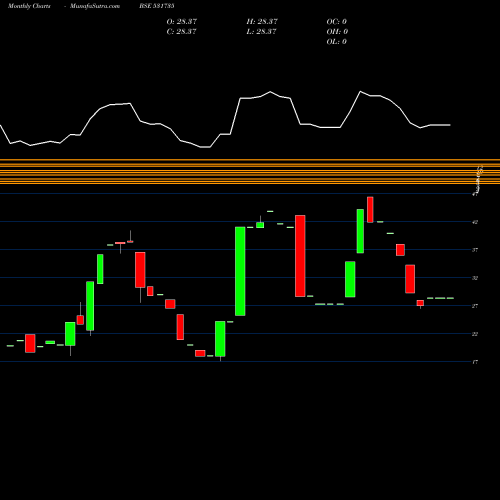Select the high value "H: 28.37"
This screenshot has height=500, width=500.
262,21
